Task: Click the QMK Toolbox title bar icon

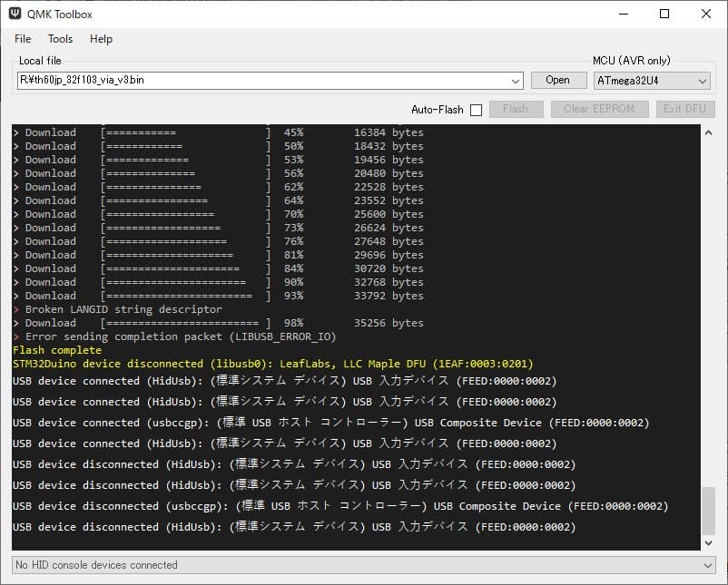Action: click(13, 14)
